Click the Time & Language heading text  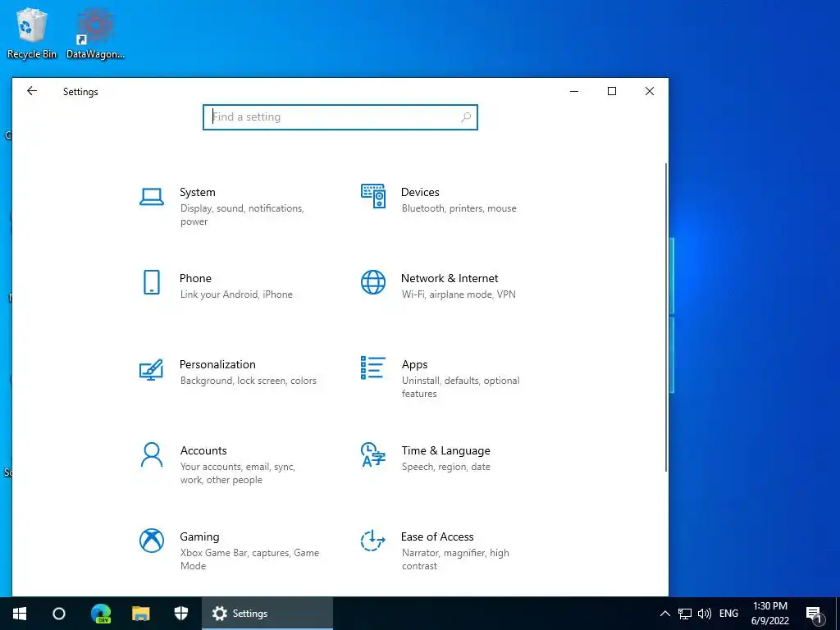coord(445,451)
